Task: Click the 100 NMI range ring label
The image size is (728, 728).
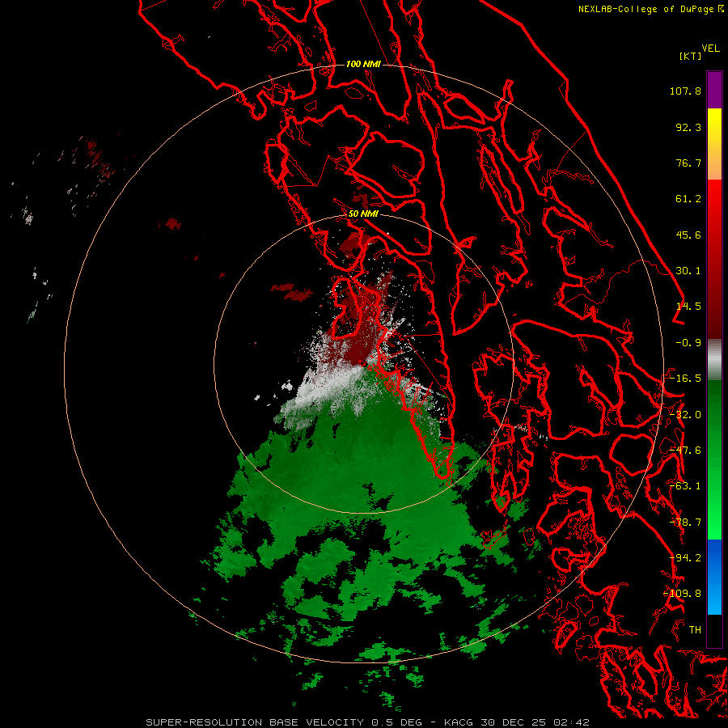Action: pyautogui.click(x=363, y=64)
